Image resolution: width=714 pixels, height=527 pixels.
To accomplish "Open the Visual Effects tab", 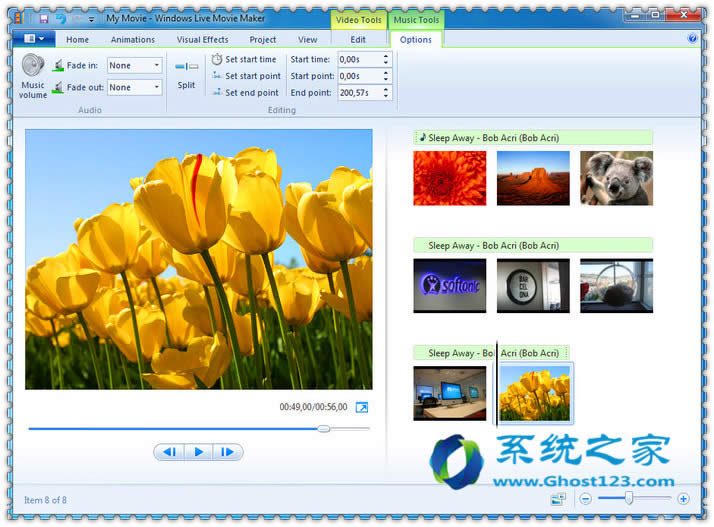I will click(202, 40).
